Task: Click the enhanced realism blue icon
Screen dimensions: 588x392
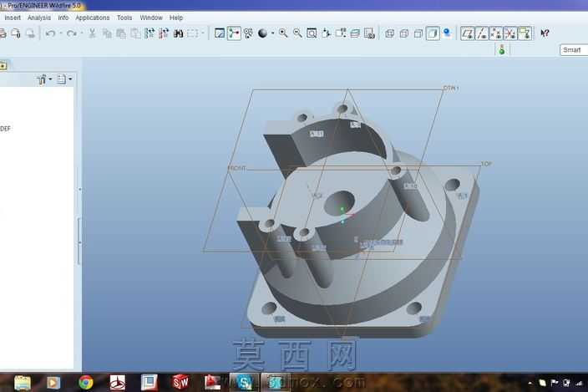Action: click(x=447, y=33)
